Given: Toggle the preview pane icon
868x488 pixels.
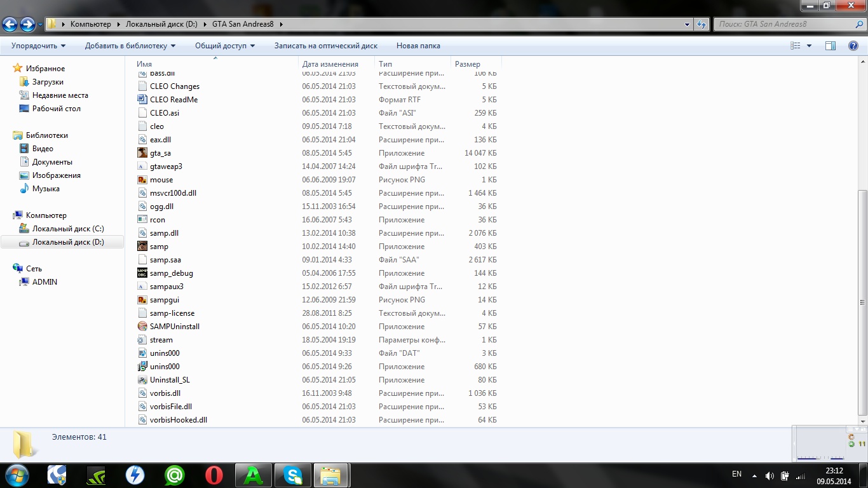Looking at the screenshot, I should point(830,46).
